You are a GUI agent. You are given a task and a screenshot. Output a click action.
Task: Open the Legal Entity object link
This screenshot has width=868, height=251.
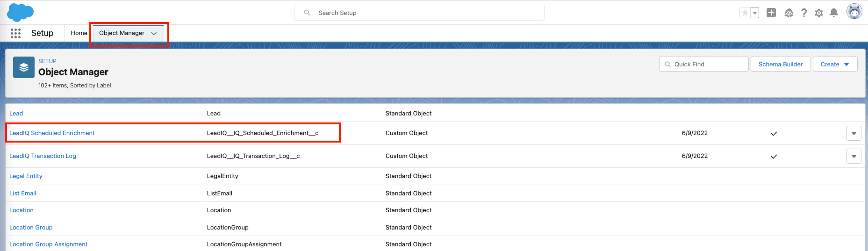(x=26, y=176)
